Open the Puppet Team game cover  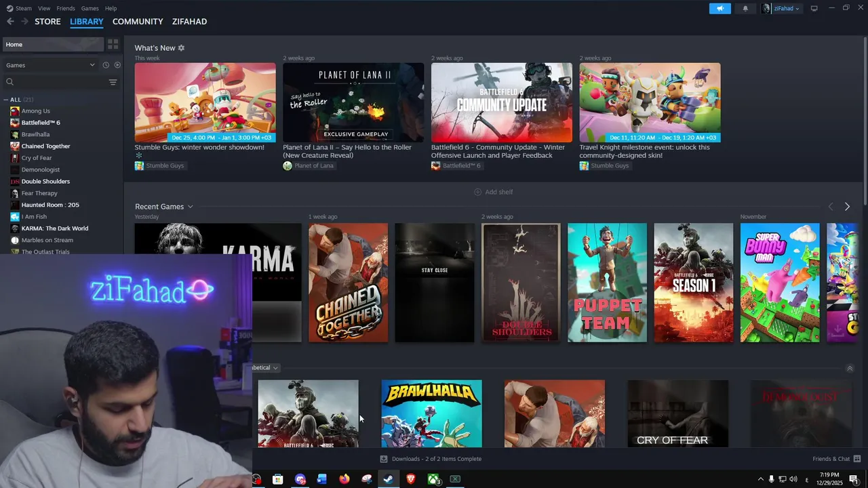pyautogui.click(x=607, y=283)
